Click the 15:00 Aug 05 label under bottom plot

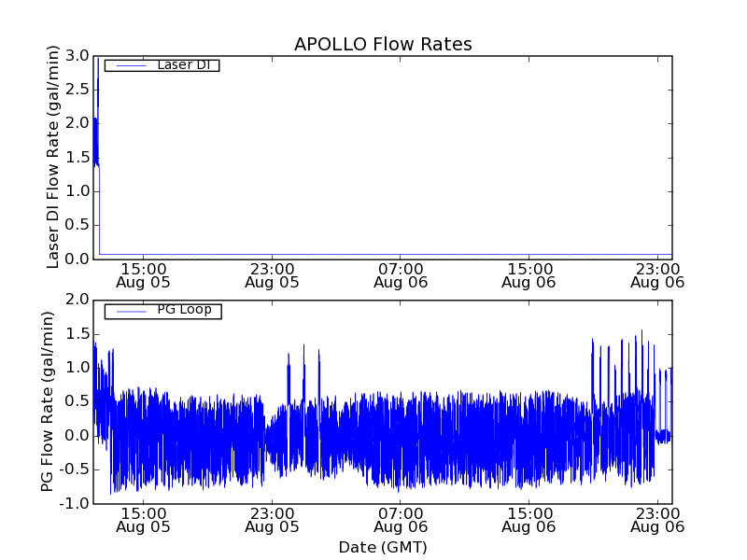[x=143, y=519]
